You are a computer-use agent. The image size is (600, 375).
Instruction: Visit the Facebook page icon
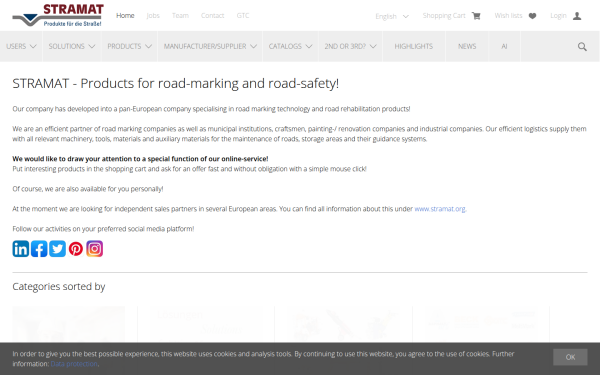[x=39, y=249]
